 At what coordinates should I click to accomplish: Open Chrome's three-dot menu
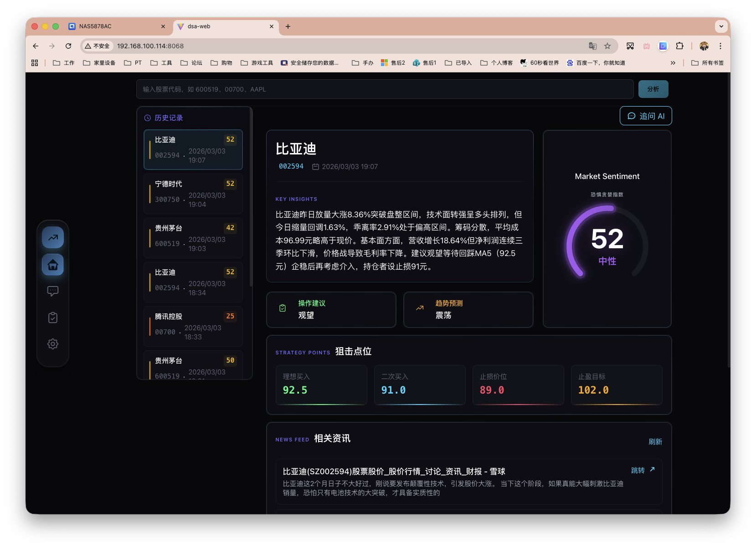pos(720,46)
